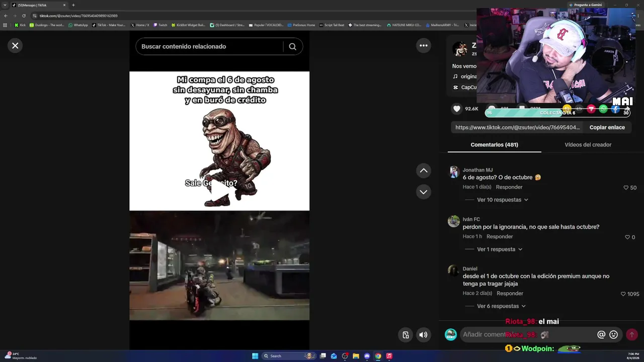Like Iván FC's comment with 0 likes
644x362 pixels.
pos(627,237)
